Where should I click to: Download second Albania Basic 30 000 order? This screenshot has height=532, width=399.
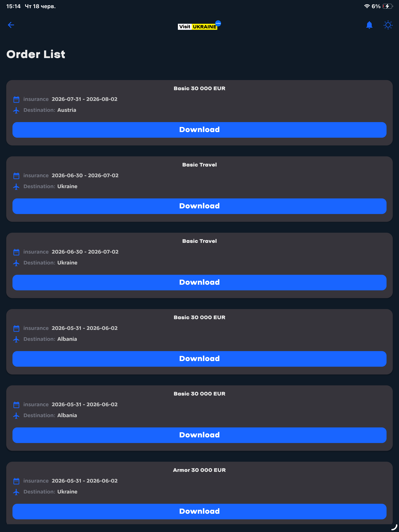199,435
